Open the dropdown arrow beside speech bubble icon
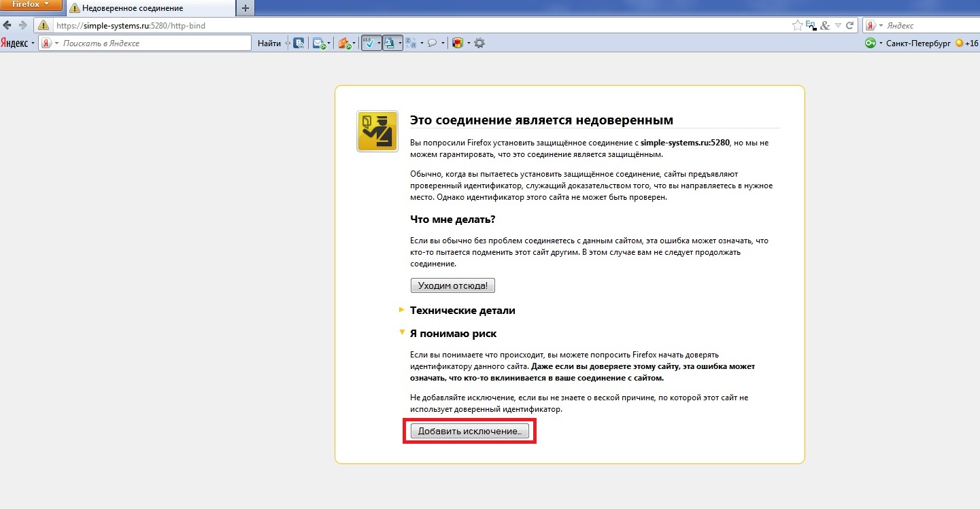 point(443,43)
